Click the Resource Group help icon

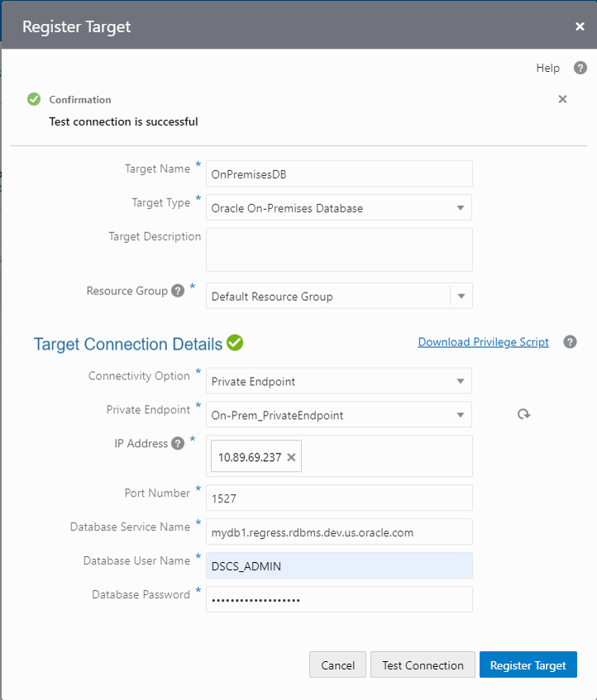coord(177,292)
